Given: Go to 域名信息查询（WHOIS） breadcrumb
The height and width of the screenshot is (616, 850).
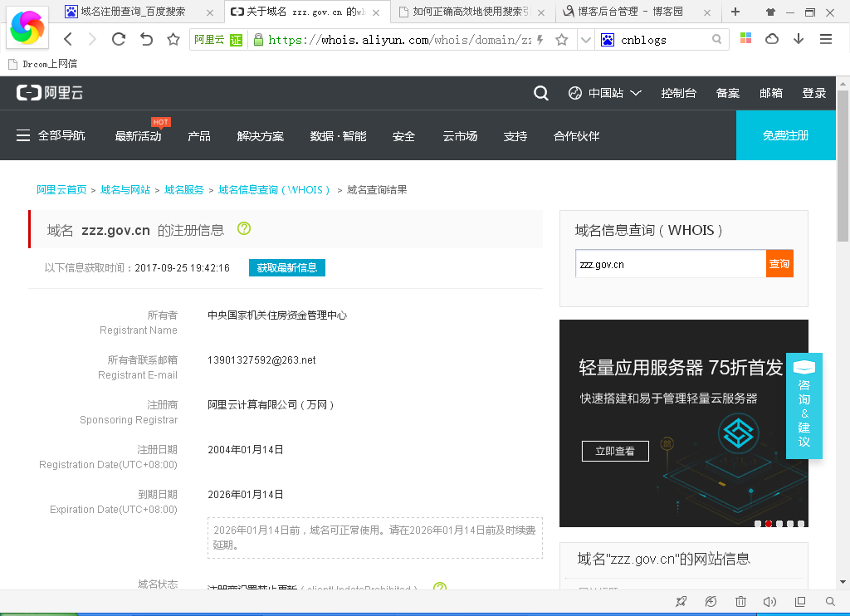Looking at the screenshot, I should pos(274,190).
